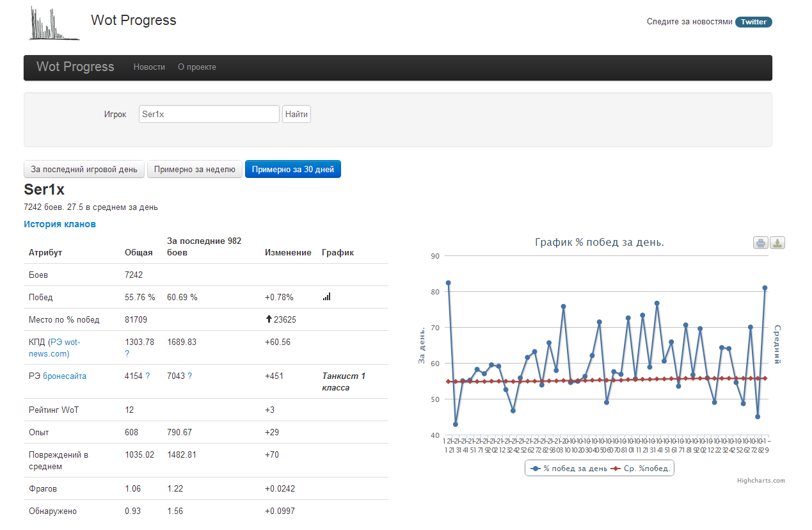The image size is (812, 530).
Task: Open the 'бронесайта' link
Action: pos(65,376)
